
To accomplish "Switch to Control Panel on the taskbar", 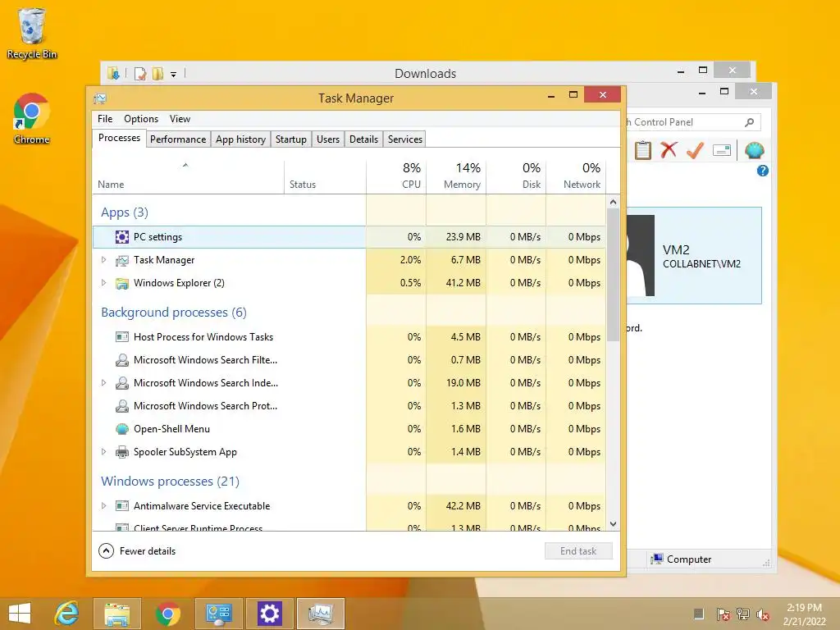I will [x=218, y=614].
